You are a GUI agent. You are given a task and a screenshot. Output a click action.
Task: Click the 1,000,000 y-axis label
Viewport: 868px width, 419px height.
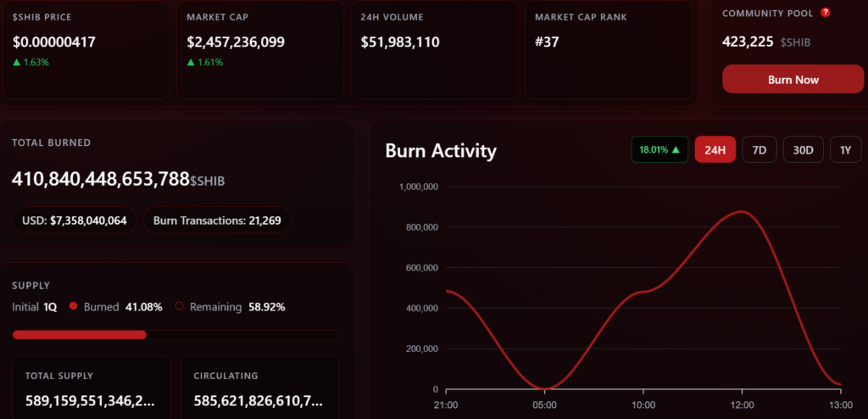[419, 187]
